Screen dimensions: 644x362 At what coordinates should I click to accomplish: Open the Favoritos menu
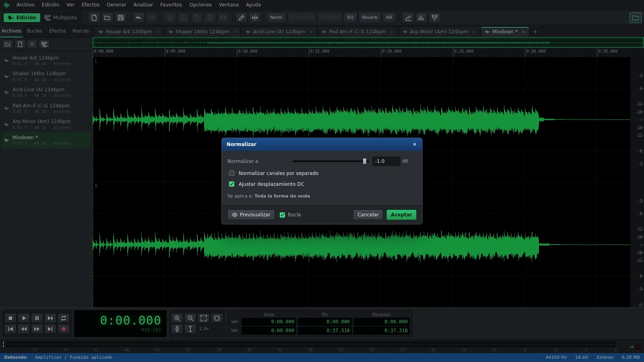click(171, 5)
